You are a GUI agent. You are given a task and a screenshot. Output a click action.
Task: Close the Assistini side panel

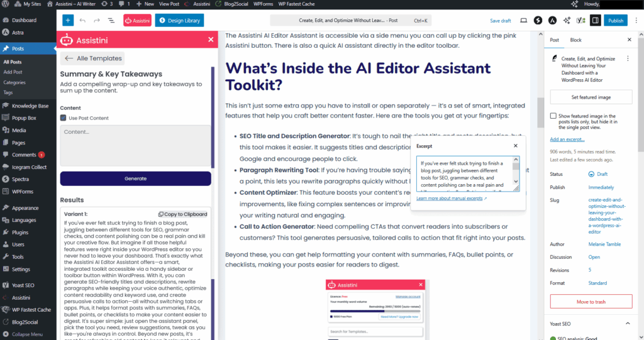211,40
